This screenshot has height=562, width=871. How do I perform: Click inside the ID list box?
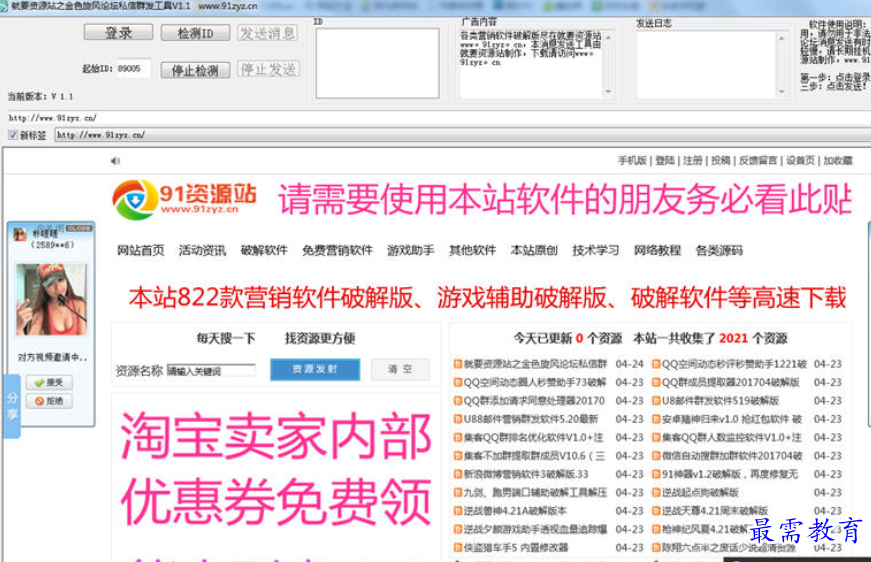(378, 63)
